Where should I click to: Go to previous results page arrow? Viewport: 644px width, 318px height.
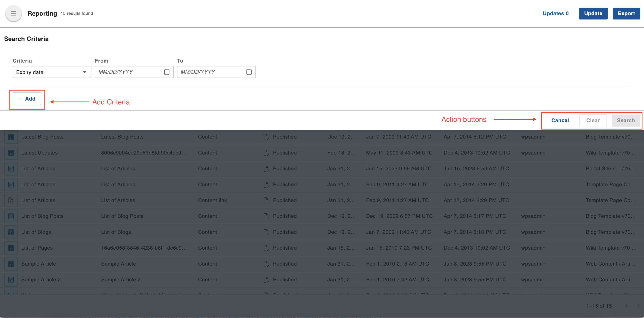click(x=626, y=306)
